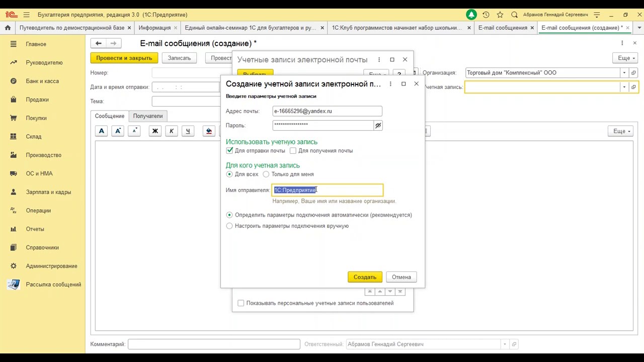The image size is (644, 362).
Task: Open the notifications bell icon
Action: [471, 15]
